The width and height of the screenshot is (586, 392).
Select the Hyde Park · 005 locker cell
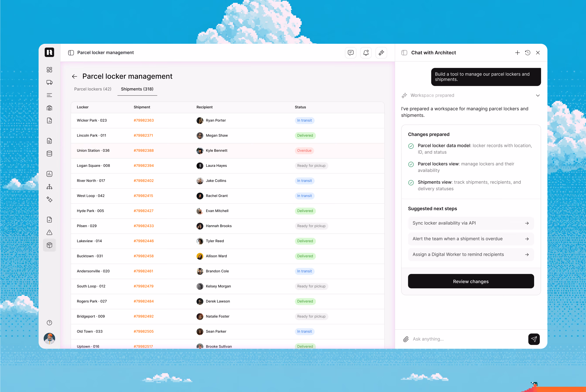tap(90, 211)
